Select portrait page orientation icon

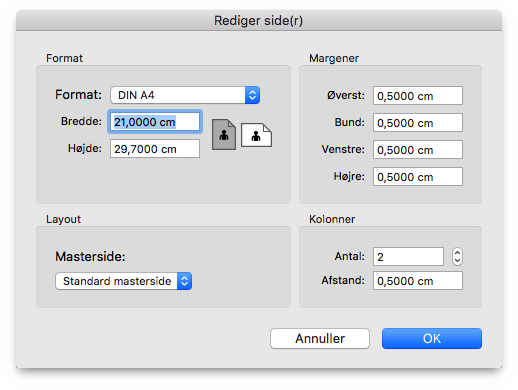click(x=224, y=134)
